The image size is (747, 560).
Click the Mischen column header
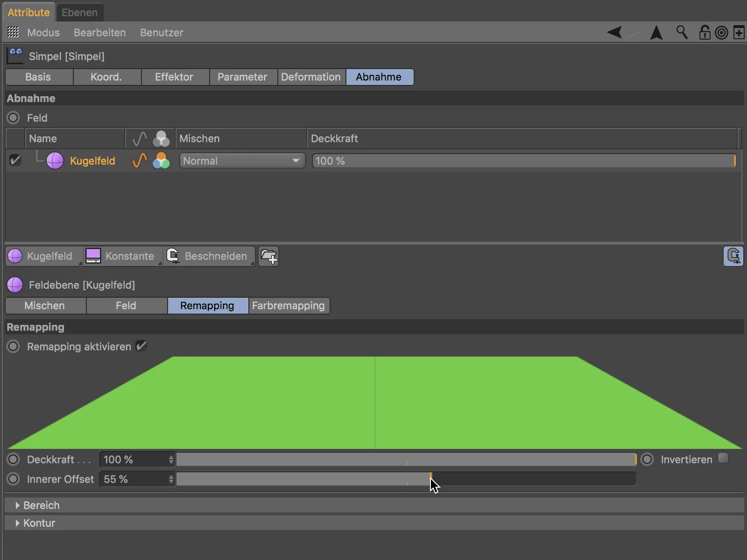pos(241,139)
